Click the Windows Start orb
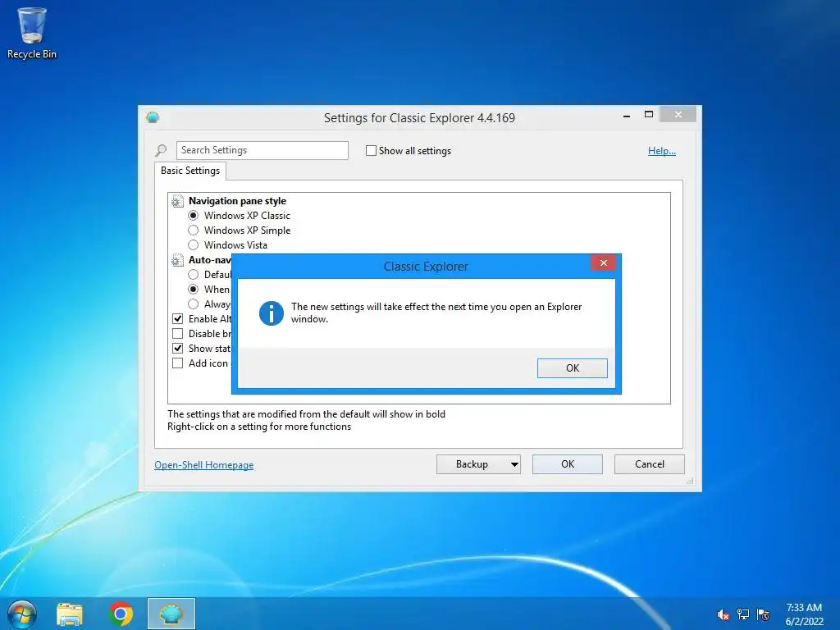Viewport: 840px width, 630px height. coord(22,614)
